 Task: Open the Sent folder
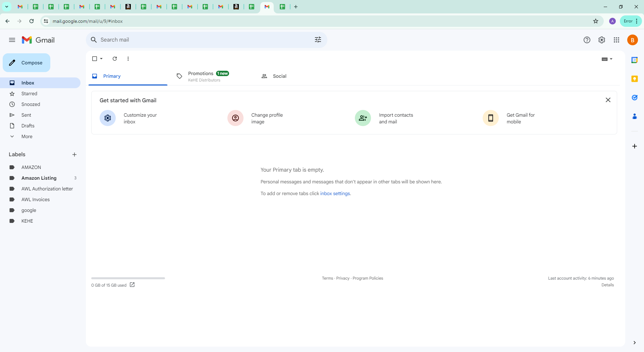point(40,115)
